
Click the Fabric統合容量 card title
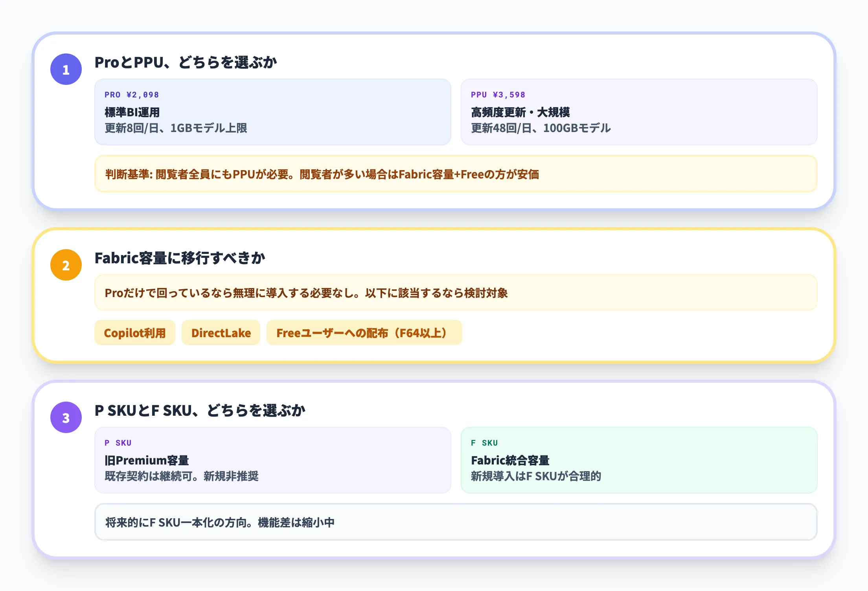[x=510, y=461]
